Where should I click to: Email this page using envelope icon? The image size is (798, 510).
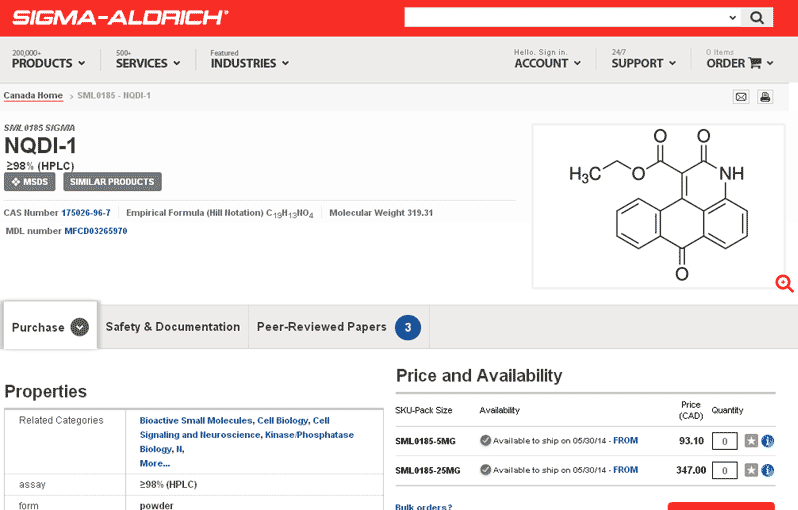click(x=741, y=97)
